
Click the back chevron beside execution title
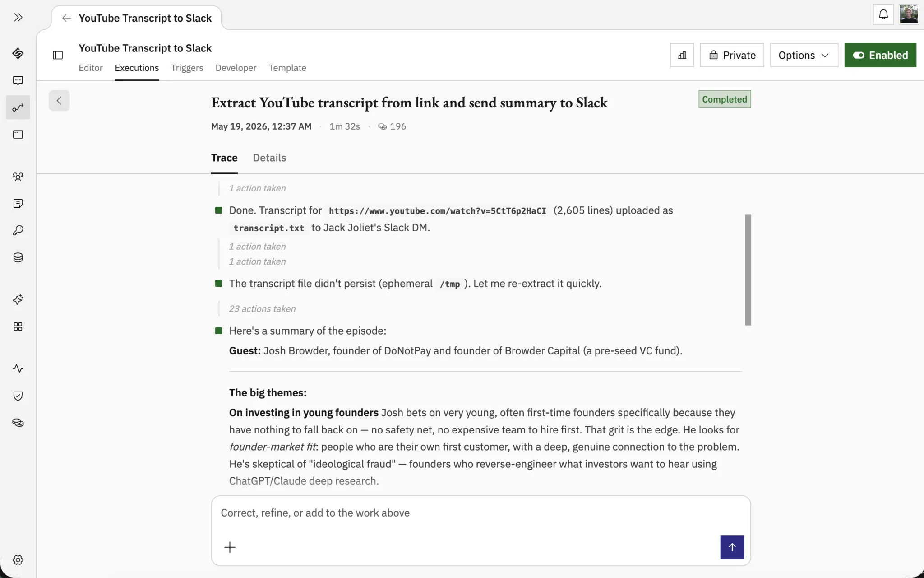59,101
